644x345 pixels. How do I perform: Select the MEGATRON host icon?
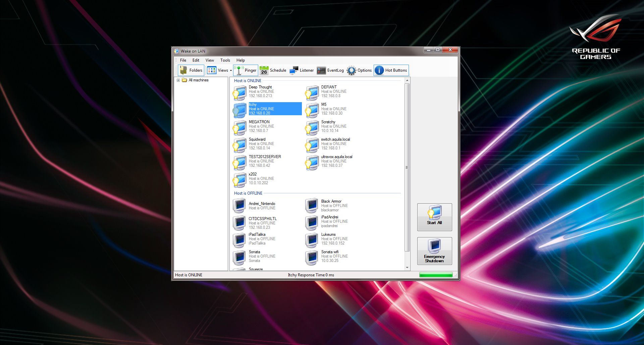tap(240, 128)
